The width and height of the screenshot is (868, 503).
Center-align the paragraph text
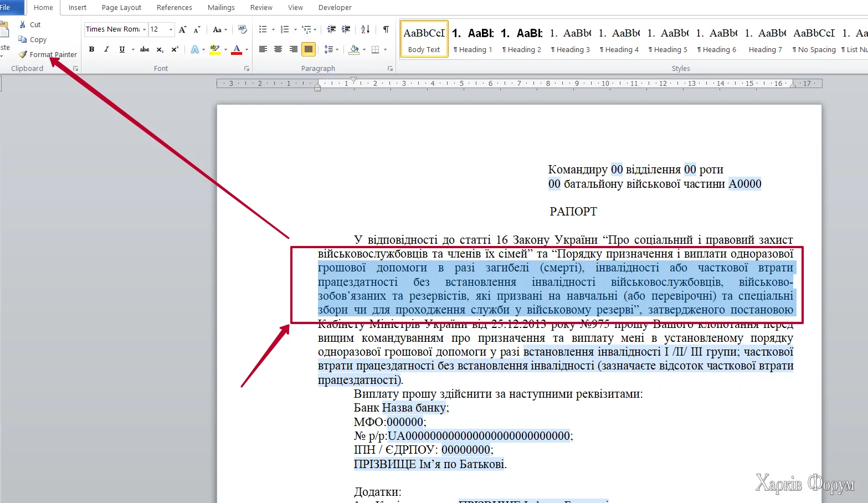coord(278,49)
